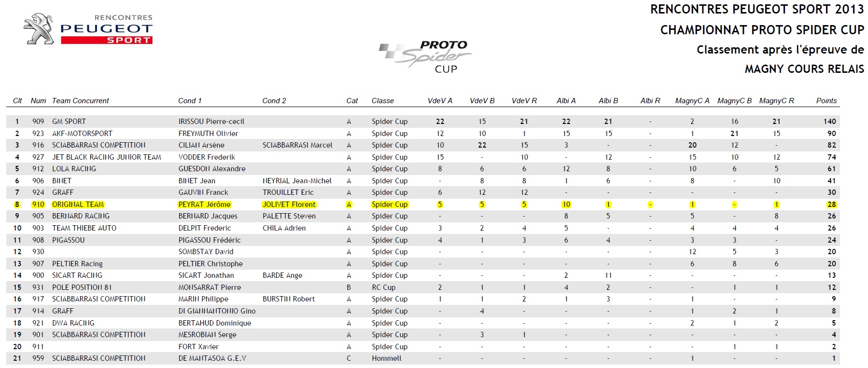Click the 'VdeV A' column header
Image resolution: width=868 pixels, height=368 pixels.
pyautogui.click(x=440, y=101)
